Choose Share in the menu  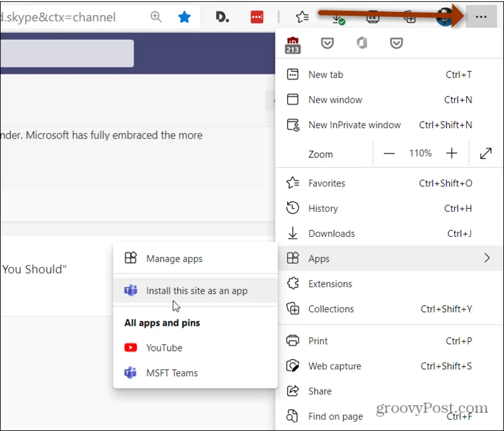pyautogui.click(x=389, y=391)
